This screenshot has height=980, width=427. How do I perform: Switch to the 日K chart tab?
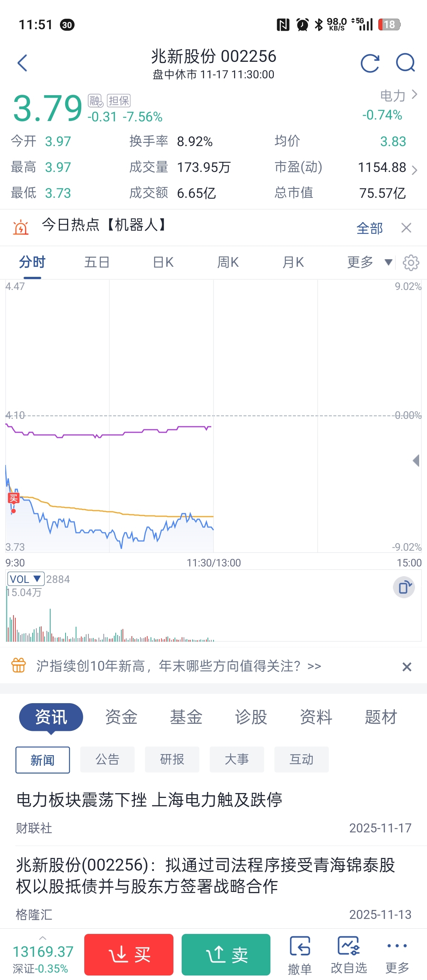coord(163,262)
